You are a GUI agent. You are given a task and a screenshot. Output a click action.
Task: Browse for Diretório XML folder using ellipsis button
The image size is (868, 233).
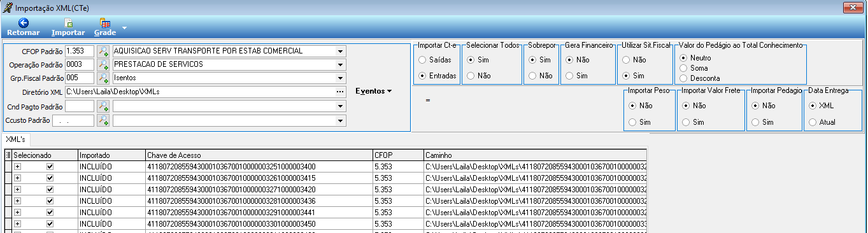[x=340, y=92]
